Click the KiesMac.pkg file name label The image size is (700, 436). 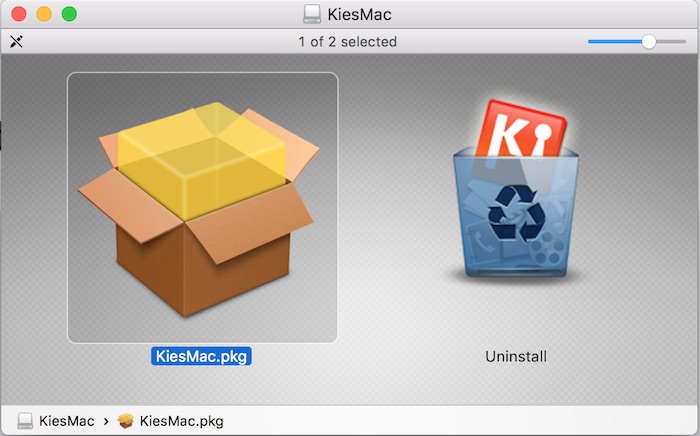pos(201,356)
